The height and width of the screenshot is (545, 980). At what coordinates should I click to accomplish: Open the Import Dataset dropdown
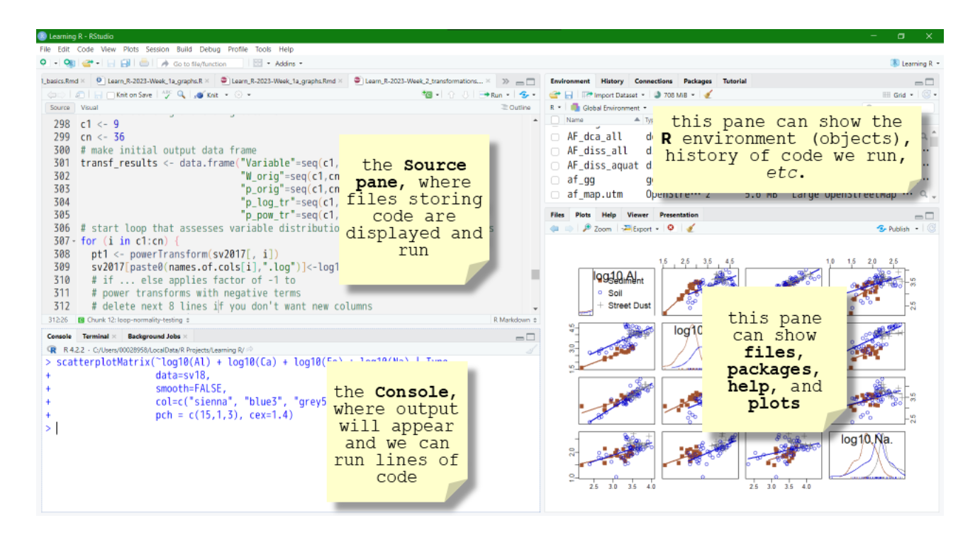(x=613, y=94)
